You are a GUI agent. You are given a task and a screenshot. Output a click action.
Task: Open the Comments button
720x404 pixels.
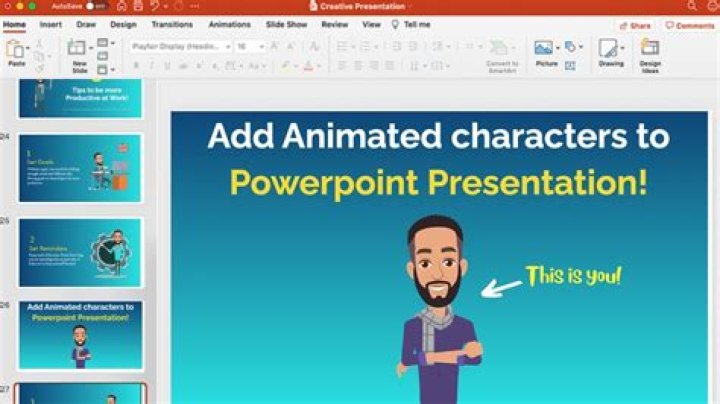690,25
